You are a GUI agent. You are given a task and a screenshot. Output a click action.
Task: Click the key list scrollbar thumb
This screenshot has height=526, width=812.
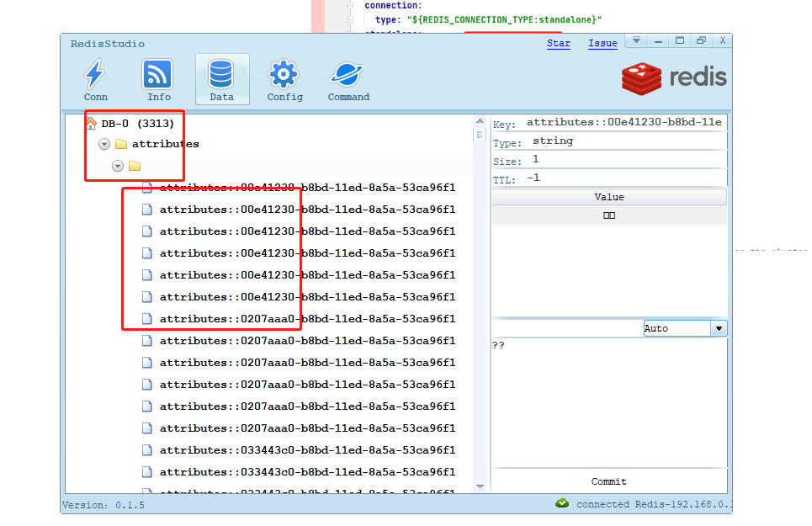(480, 135)
